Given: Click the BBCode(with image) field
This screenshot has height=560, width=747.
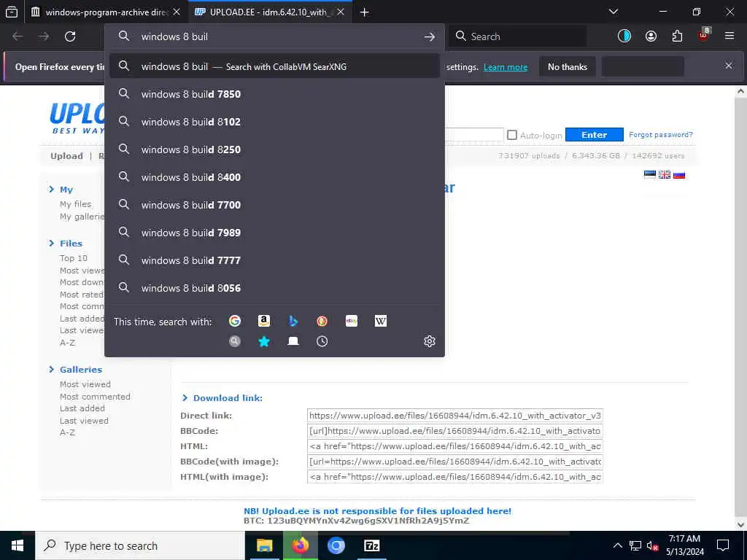Looking at the screenshot, I should [x=455, y=462].
